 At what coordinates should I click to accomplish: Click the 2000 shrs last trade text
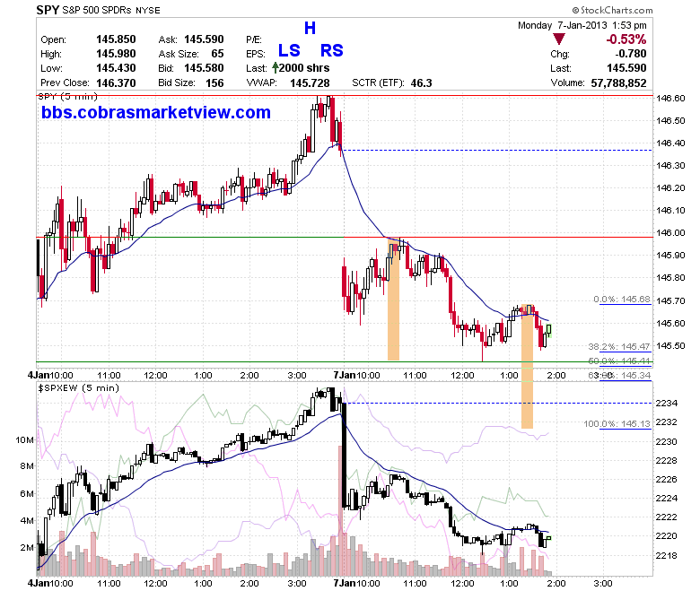304,68
